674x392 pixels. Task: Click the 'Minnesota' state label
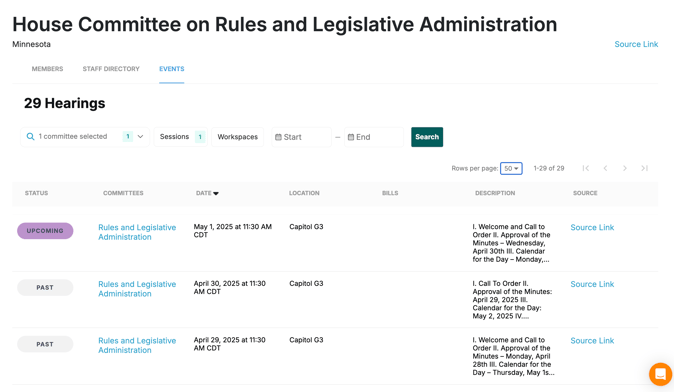click(31, 44)
